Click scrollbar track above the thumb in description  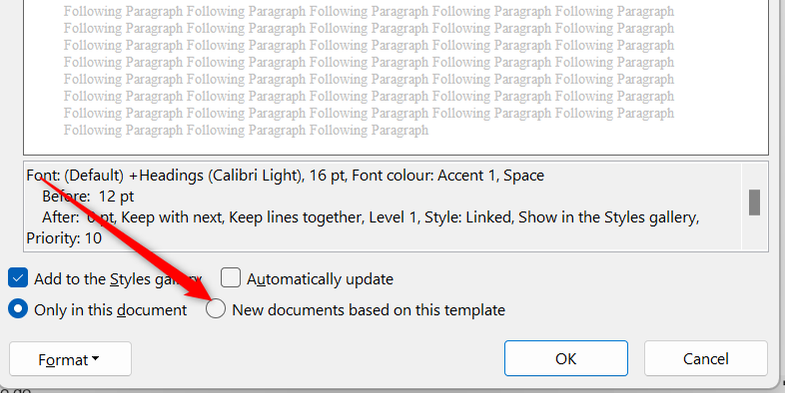click(x=754, y=176)
